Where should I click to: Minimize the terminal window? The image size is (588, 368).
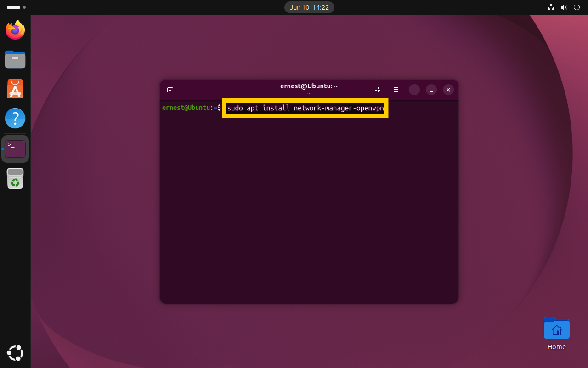pyautogui.click(x=414, y=90)
